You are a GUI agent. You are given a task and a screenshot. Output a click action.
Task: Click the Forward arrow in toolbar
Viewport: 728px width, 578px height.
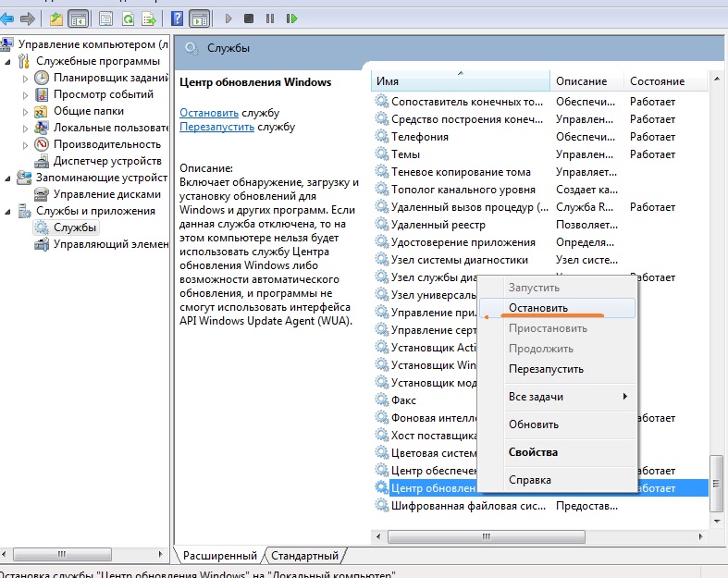[x=28, y=19]
